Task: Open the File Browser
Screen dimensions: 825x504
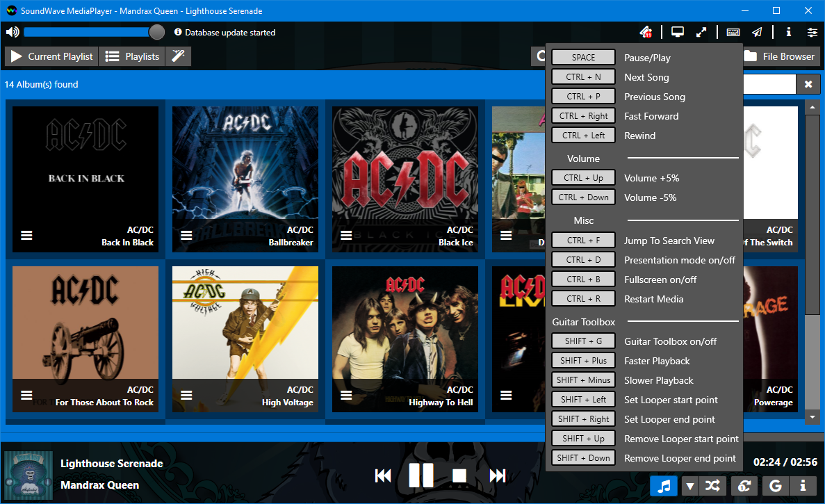Action: tap(781, 56)
